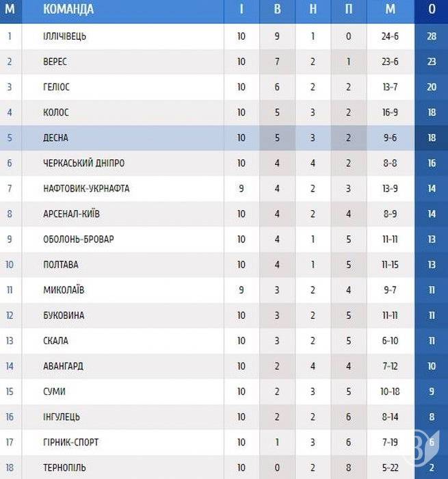Screen dimensions: 448x479
Task: Open the Авангард team entry
Action: (63, 366)
